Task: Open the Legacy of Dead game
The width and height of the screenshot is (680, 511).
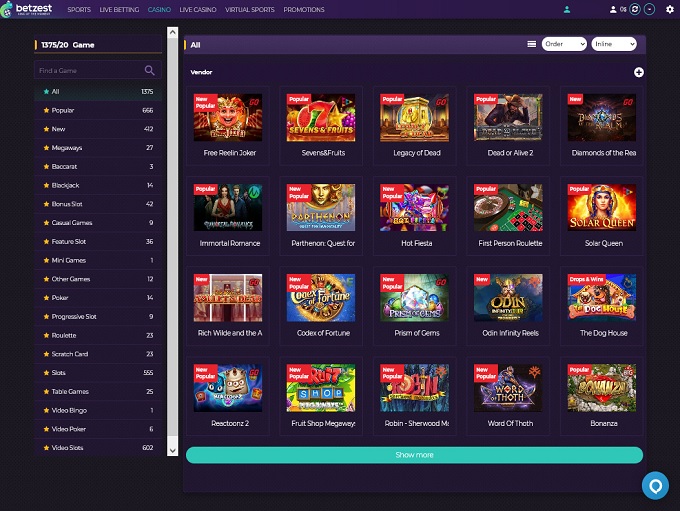Action: (x=415, y=125)
